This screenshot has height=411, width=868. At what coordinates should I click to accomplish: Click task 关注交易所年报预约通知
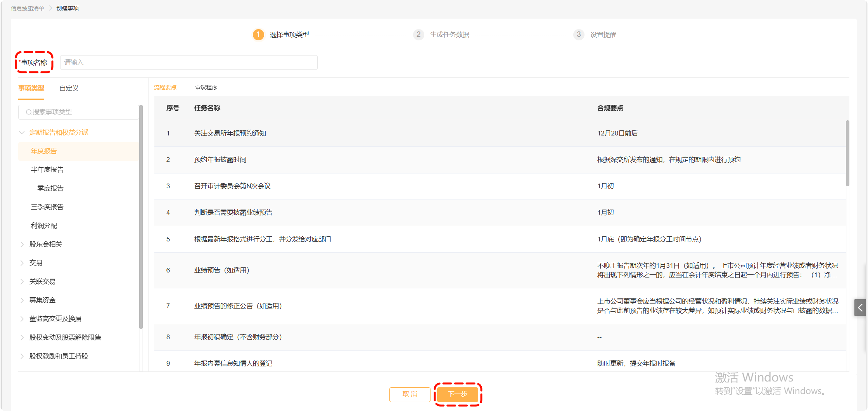click(x=230, y=134)
